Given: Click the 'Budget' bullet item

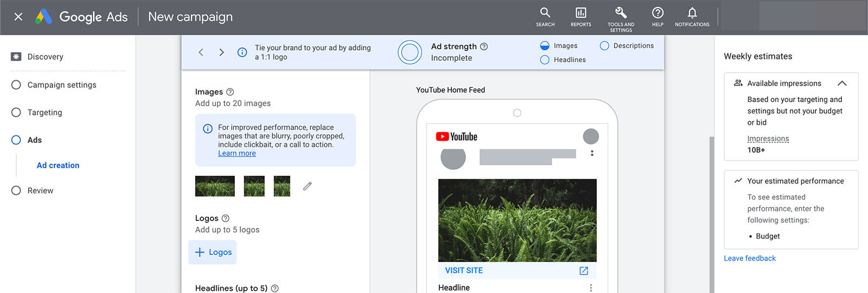Looking at the screenshot, I should (768, 236).
